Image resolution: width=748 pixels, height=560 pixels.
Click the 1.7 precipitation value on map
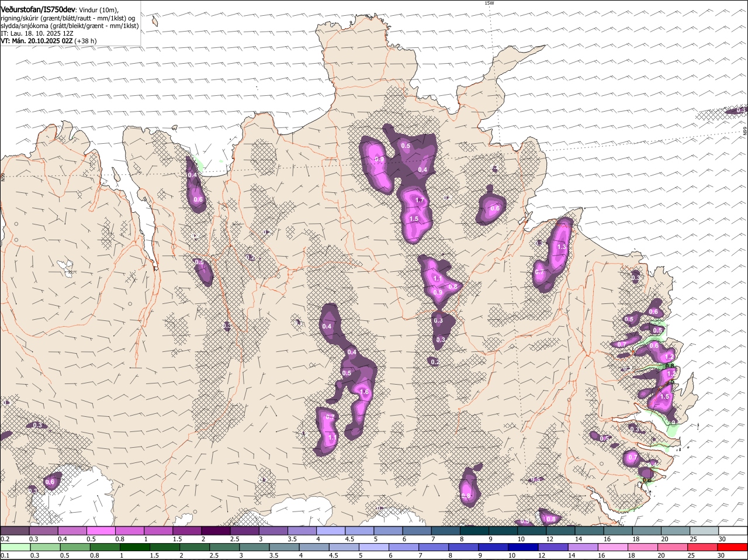[420, 201]
